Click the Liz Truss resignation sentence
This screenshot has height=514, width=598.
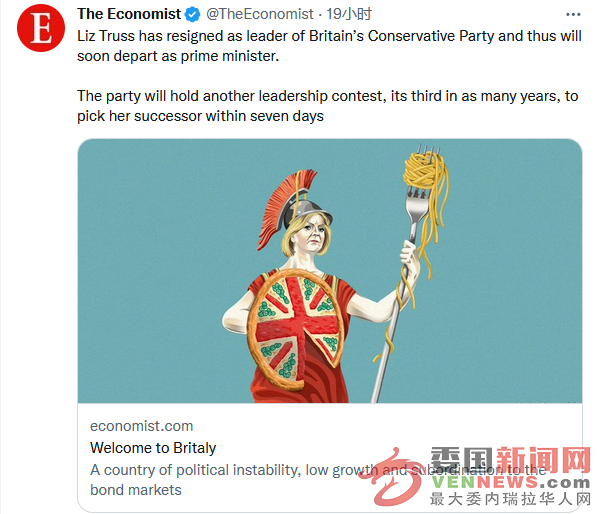[329, 46]
